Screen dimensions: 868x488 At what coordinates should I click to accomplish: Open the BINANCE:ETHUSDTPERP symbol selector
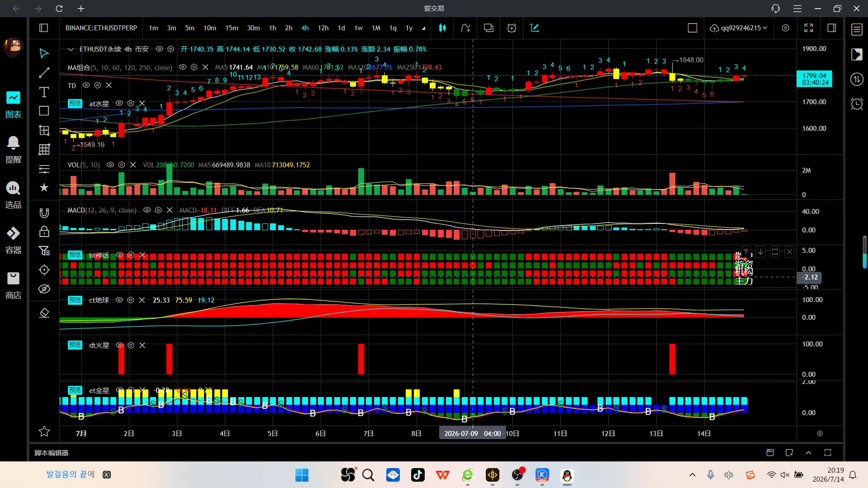pyautogui.click(x=101, y=28)
